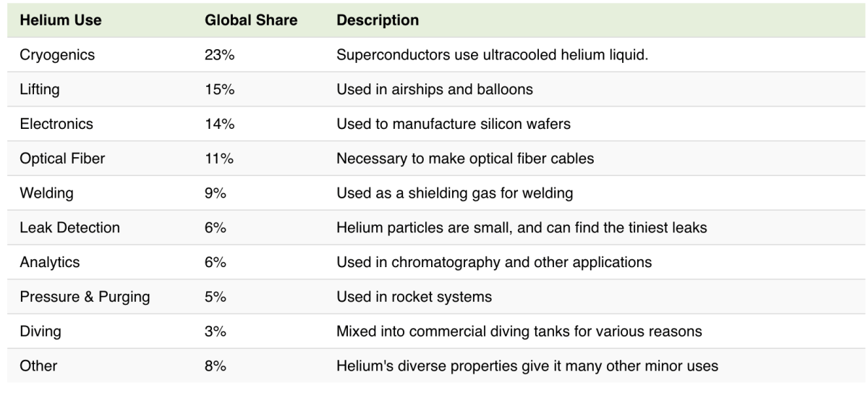
Task: Select the Cryogenics row label
Action: point(57,55)
